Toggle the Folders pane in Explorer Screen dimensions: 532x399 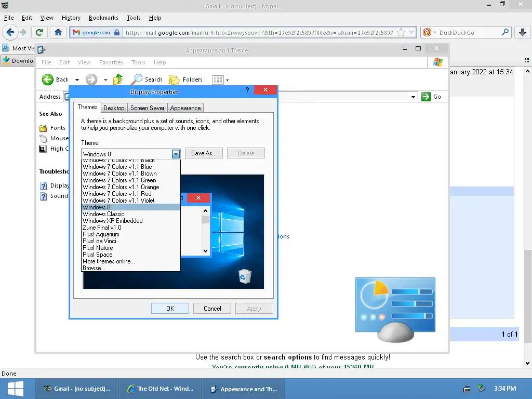(185, 79)
